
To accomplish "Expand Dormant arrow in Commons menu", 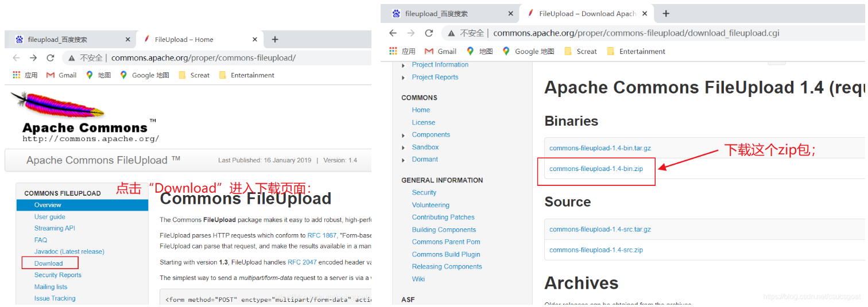I will tap(404, 160).
